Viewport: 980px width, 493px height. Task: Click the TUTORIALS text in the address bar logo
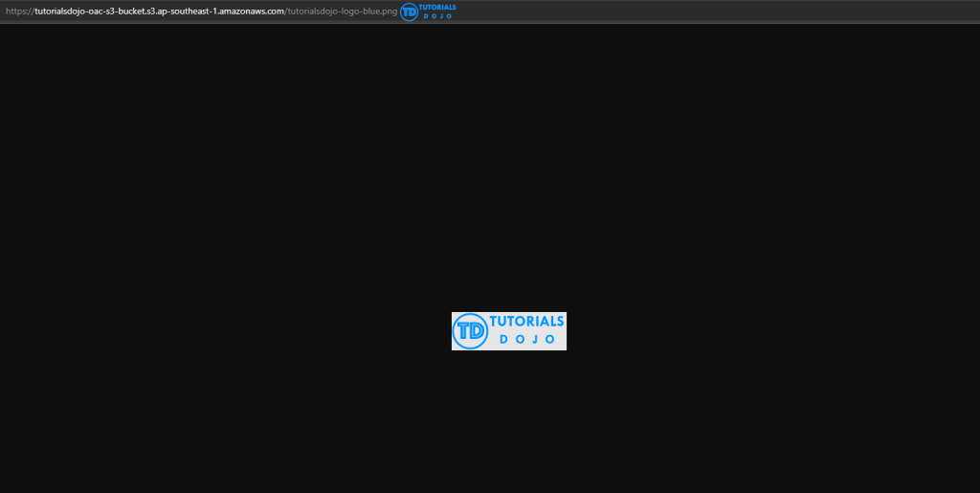click(x=439, y=8)
